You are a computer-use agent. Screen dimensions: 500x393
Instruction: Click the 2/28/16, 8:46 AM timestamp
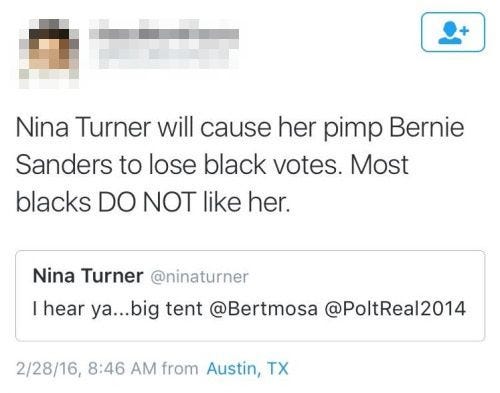click(x=86, y=369)
